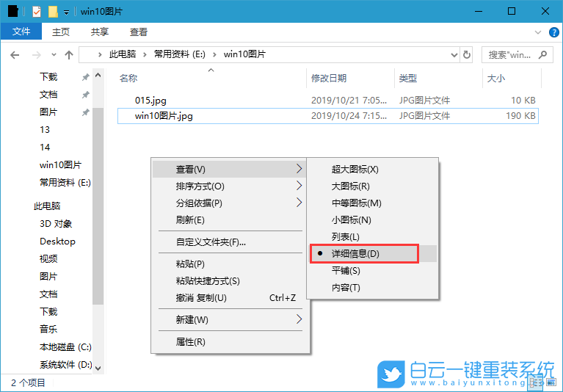Open 视频 in the navigation pane

click(x=48, y=259)
